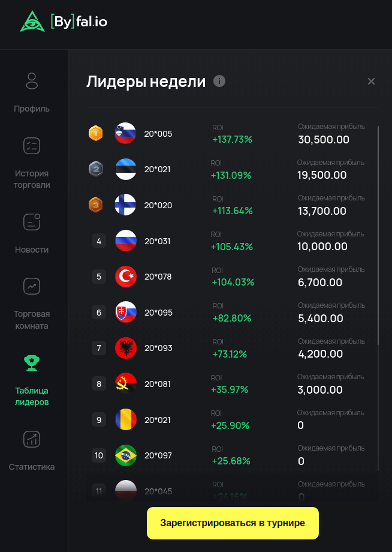Image resolution: width=392 pixels, height=552 pixels.
Task: Open the Статистика sidebar icon
Action: pyautogui.click(x=32, y=439)
